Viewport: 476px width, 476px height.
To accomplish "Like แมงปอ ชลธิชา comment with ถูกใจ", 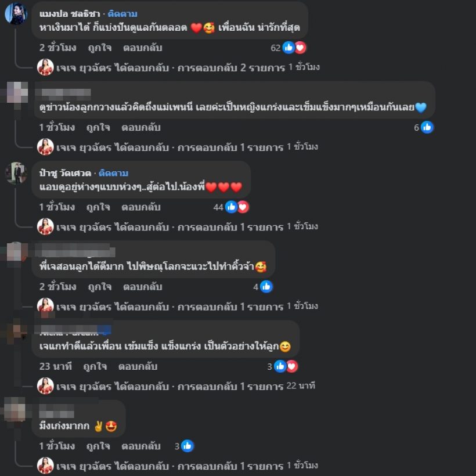I will (x=100, y=48).
